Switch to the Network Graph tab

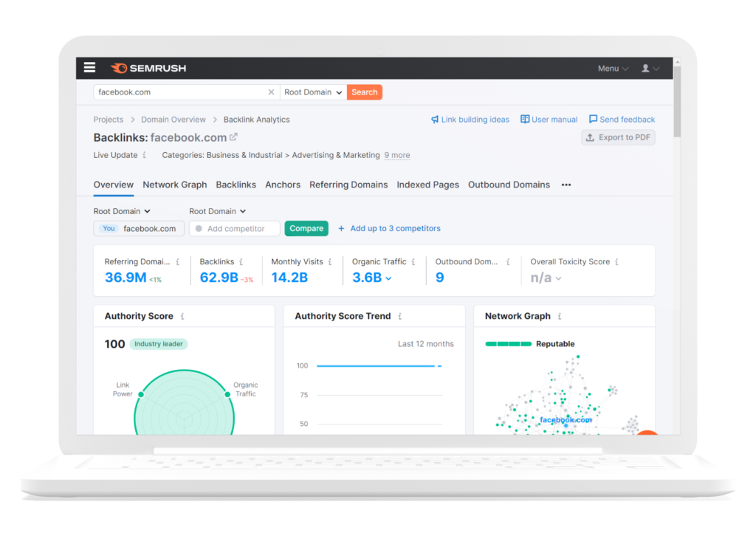pyautogui.click(x=174, y=185)
